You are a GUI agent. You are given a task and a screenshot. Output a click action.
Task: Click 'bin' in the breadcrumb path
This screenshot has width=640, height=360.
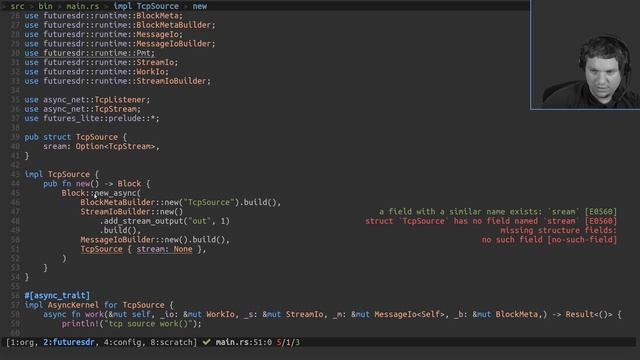(45, 6)
